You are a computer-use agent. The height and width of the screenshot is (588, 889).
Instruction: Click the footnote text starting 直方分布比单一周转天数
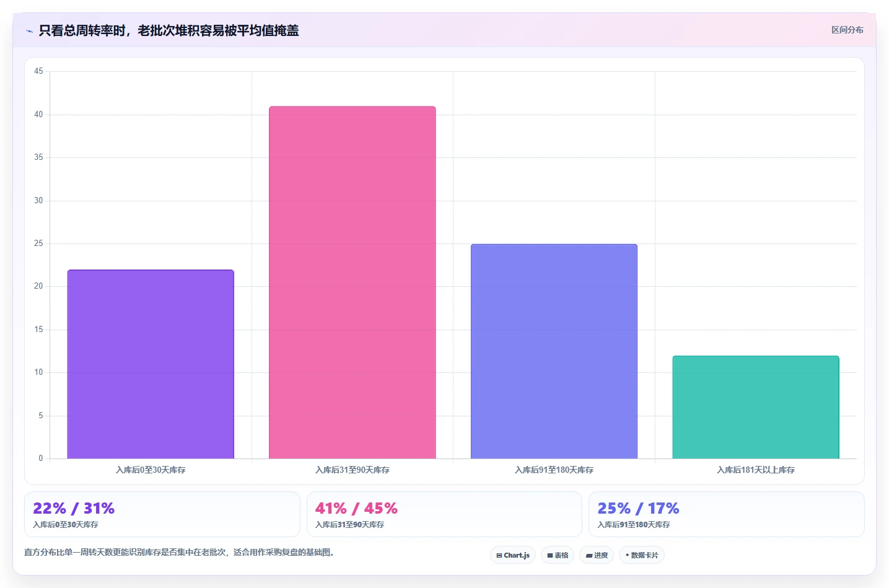pyautogui.click(x=181, y=552)
